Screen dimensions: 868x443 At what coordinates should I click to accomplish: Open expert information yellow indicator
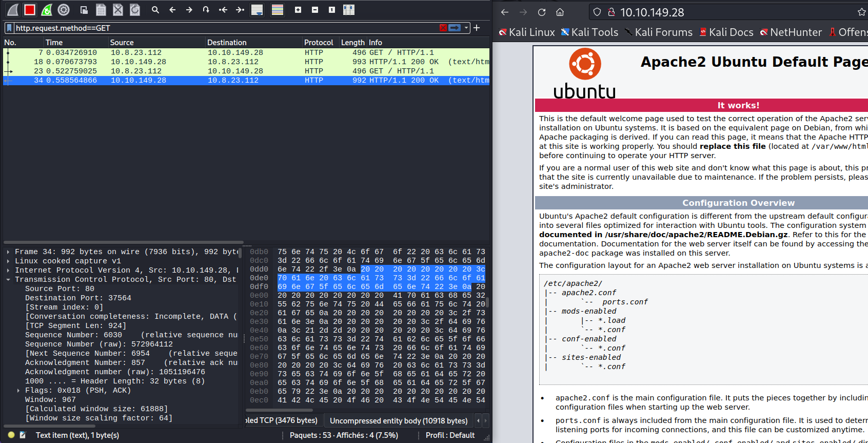click(11, 435)
